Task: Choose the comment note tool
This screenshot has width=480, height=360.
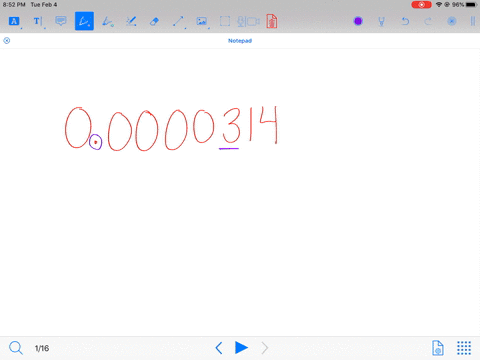Action: point(61,21)
